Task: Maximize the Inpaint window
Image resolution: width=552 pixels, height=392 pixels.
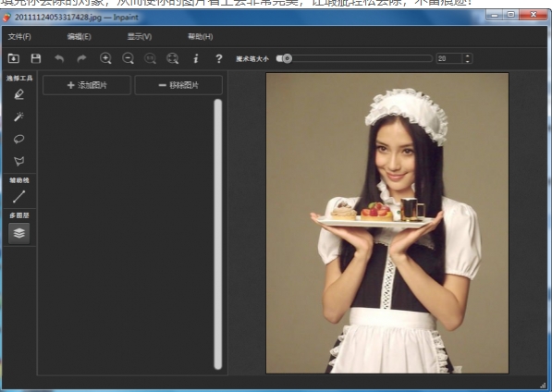Action: (x=511, y=15)
